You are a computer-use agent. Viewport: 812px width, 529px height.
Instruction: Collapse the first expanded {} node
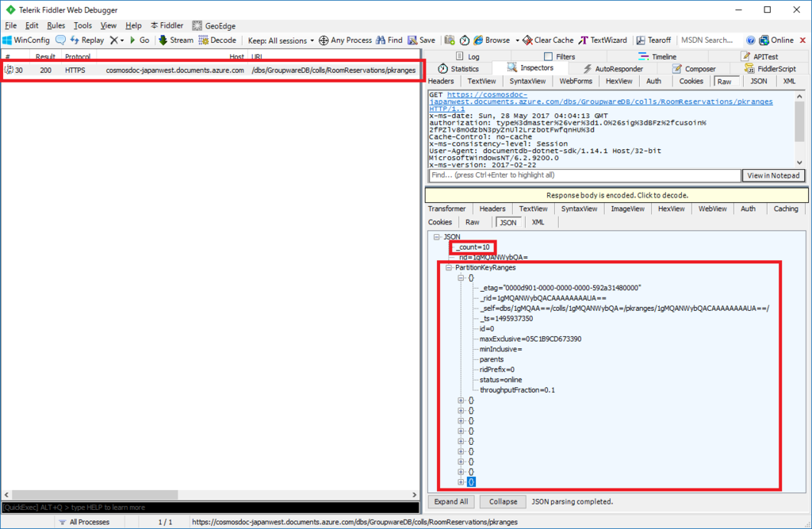point(461,278)
